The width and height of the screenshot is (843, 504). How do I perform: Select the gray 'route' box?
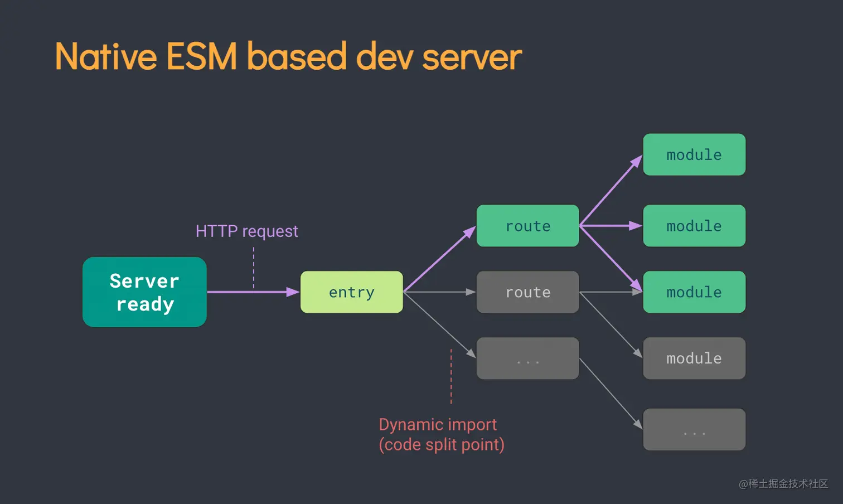527,292
